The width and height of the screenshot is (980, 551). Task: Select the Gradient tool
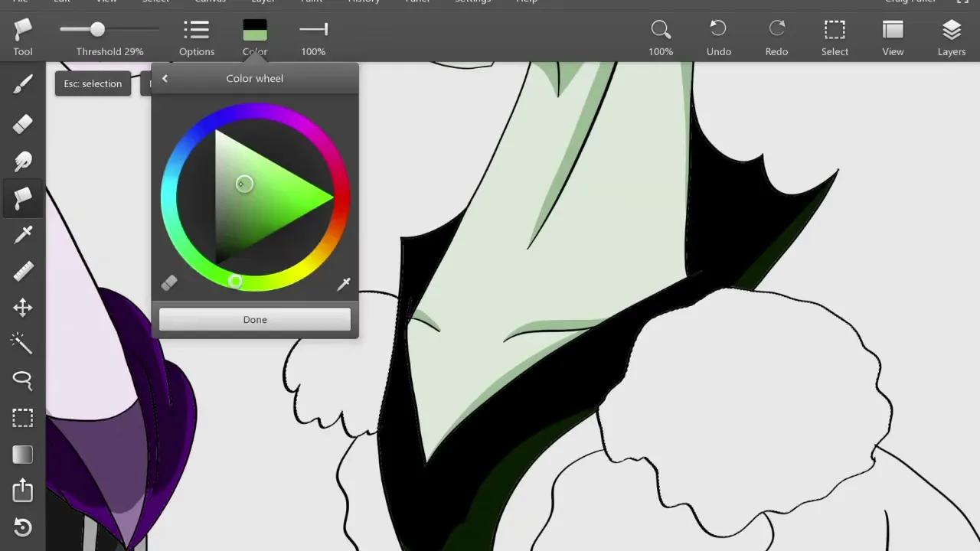tap(23, 455)
